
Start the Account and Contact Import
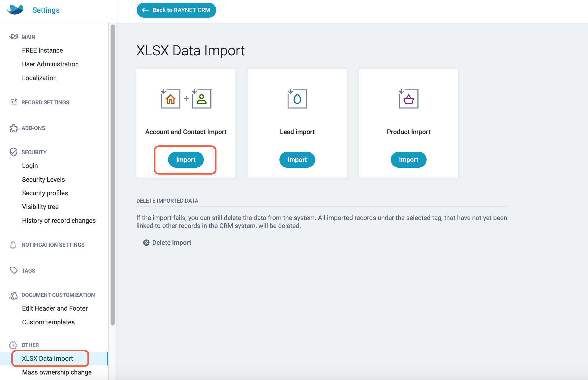[186, 160]
